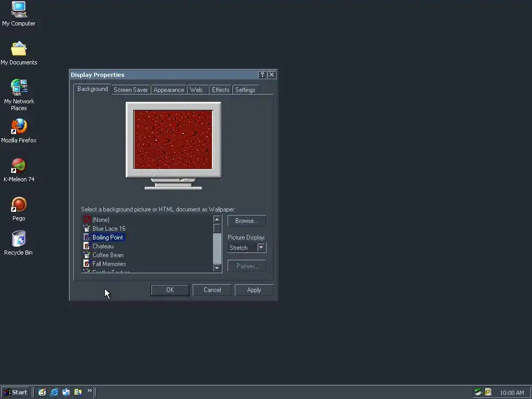The height and width of the screenshot is (399, 532).
Task: Click the red icon beside (None)
Action: (x=87, y=220)
